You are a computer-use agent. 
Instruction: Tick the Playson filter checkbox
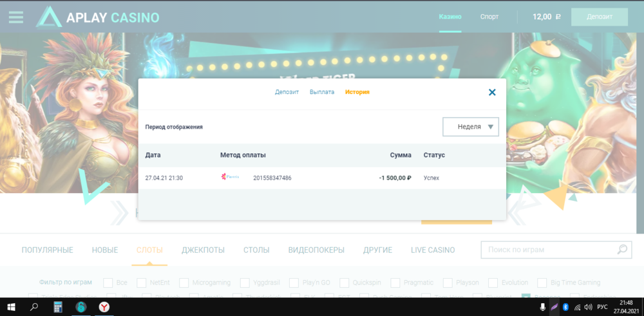tap(448, 283)
